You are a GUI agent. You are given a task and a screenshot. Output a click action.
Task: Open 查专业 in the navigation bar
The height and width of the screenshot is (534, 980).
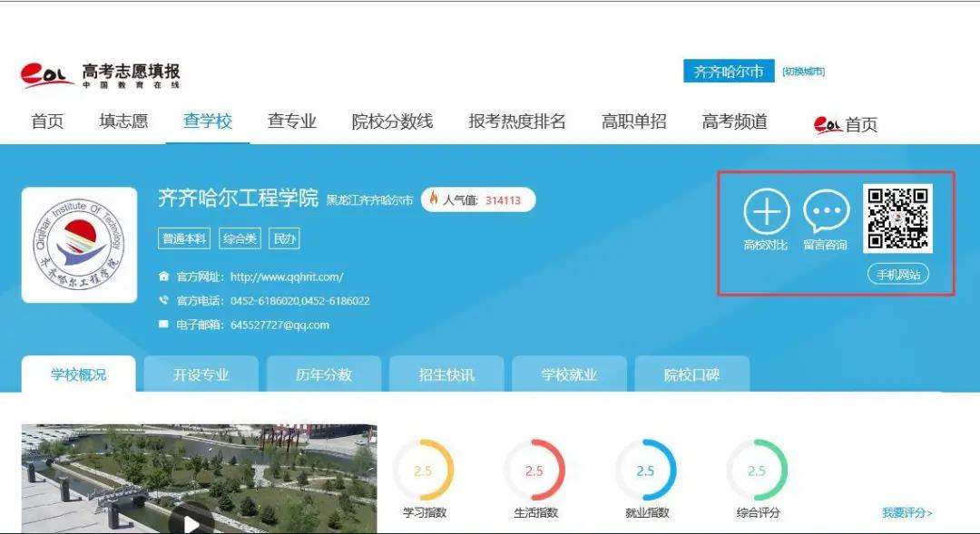[x=292, y=121]
